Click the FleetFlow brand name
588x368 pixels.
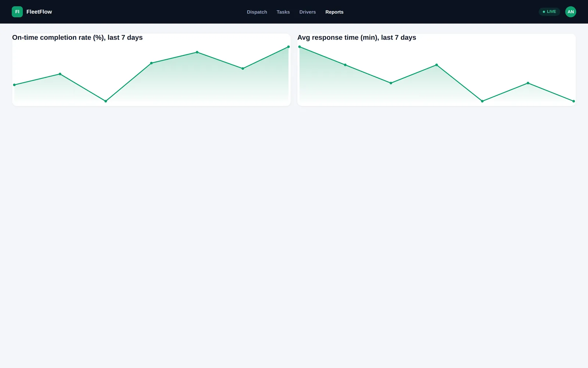[x=39, y=12]
